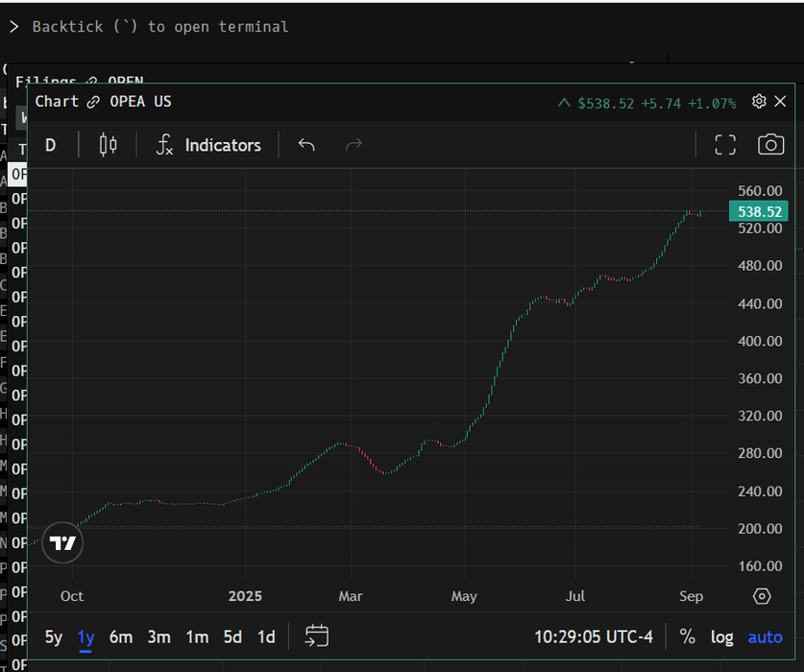Open the timezone menu showing UTC-4

coord(594,636)
